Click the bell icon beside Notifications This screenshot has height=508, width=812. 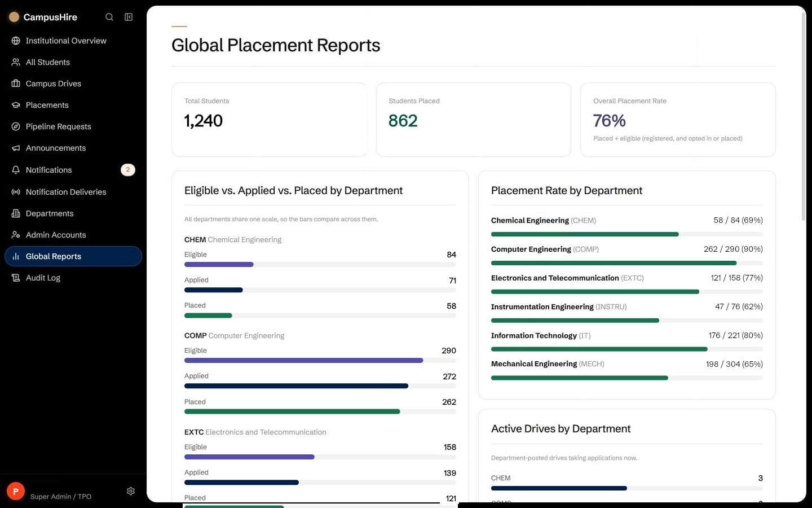(16, 170)
